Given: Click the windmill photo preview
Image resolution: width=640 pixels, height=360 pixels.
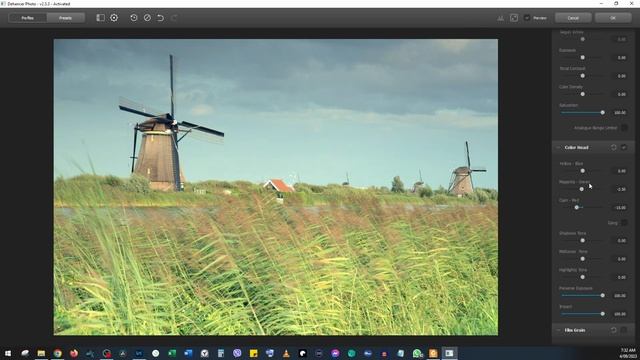Looking at the screenshot, I should tap(276, 187).
